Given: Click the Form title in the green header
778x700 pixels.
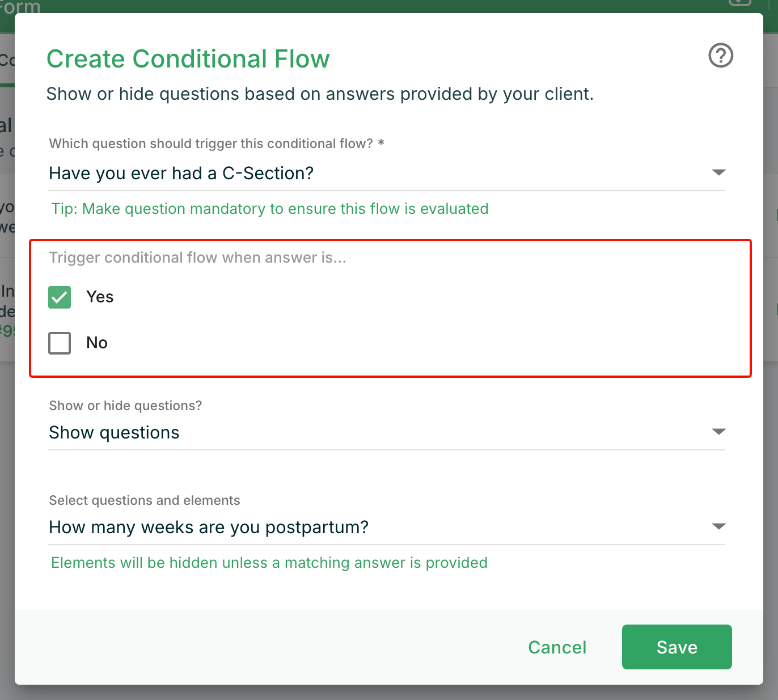Looking at the screenshot, I should pyautogui.click(x=20, y=8).
